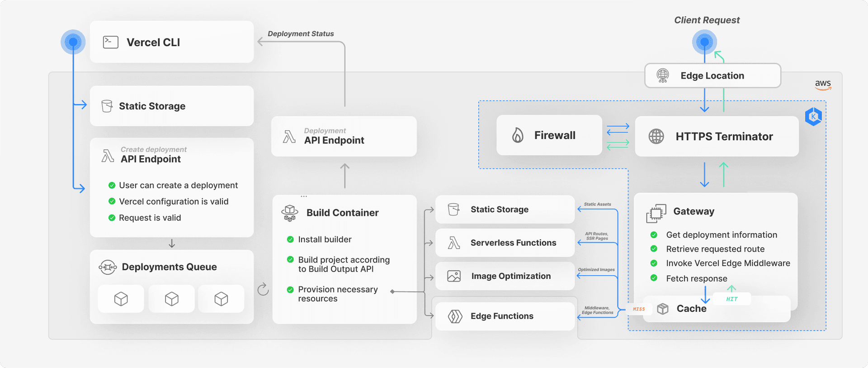Click the bucket icon in left Static Storage

coord(107,106)
